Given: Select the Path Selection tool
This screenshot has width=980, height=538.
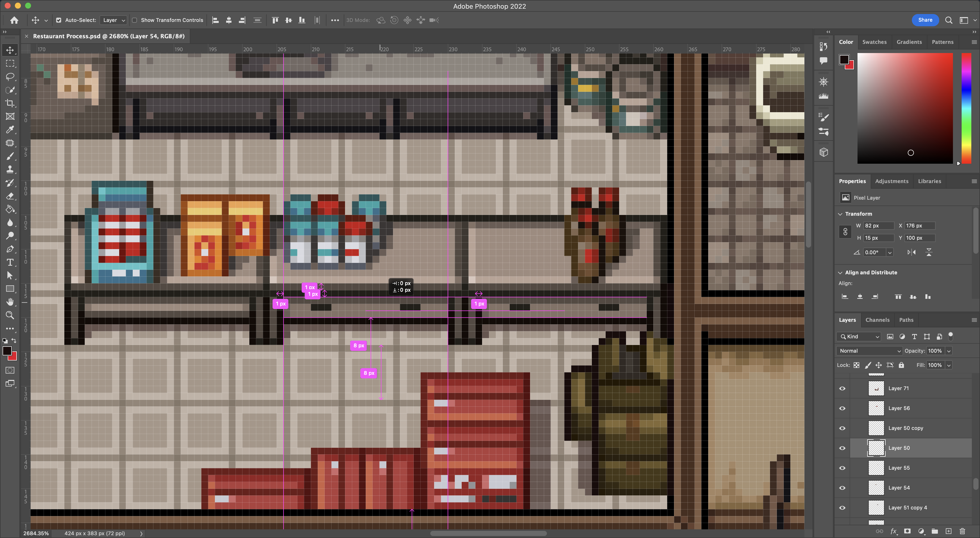Looking at the screenshot, I should pos(10,276).
